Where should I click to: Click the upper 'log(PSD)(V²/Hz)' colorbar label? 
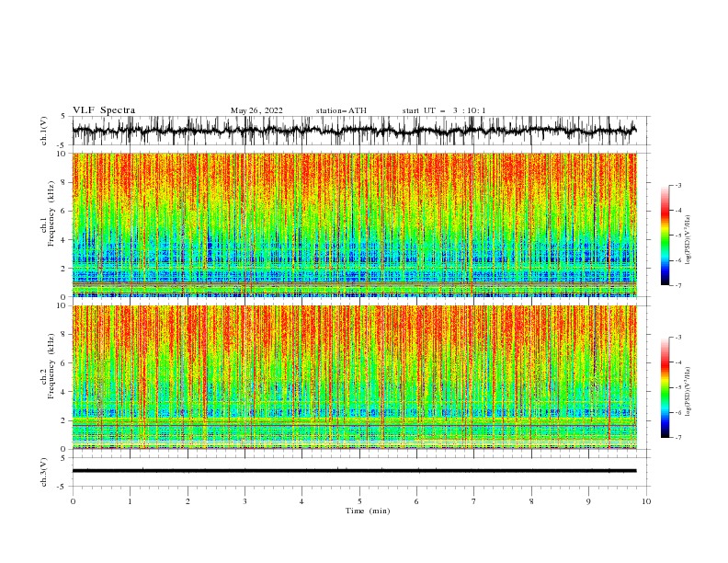pyautogui.click(x=688, y=240)
